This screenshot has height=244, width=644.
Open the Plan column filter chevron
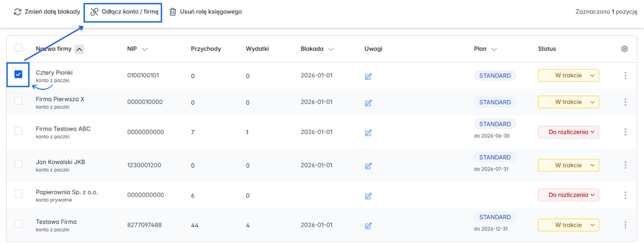(x=494, y=49)
